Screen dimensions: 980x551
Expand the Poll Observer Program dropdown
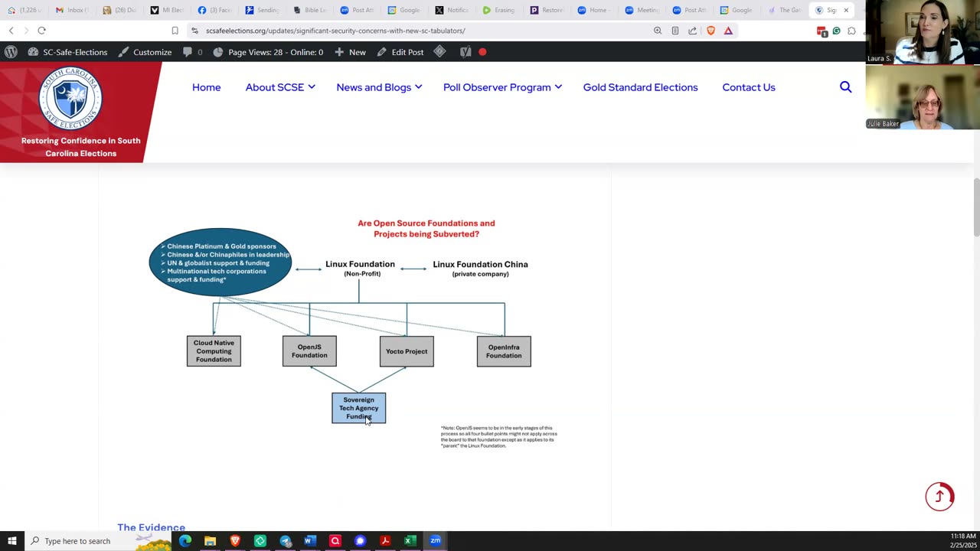[502, 87]
